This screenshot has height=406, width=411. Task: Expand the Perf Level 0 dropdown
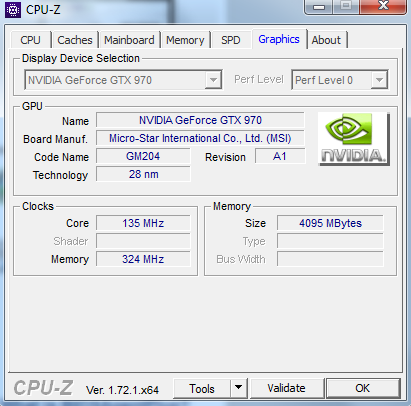tap(340, 80)
